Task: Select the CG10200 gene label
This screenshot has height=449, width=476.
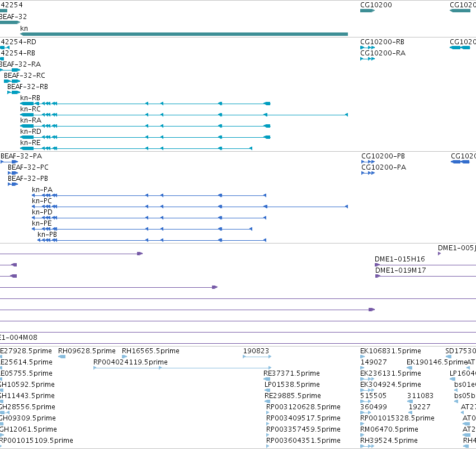Action: (x=376, y=5)
